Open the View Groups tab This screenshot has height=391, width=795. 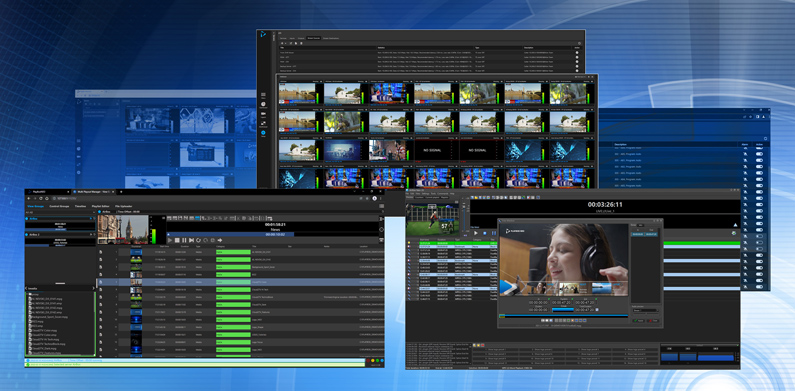coord(35,206)
